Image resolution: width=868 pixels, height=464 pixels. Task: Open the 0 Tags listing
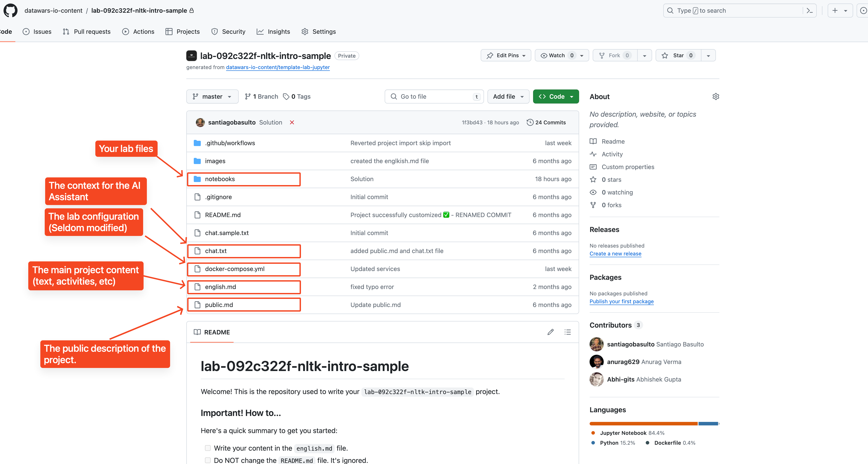[297, 96]
